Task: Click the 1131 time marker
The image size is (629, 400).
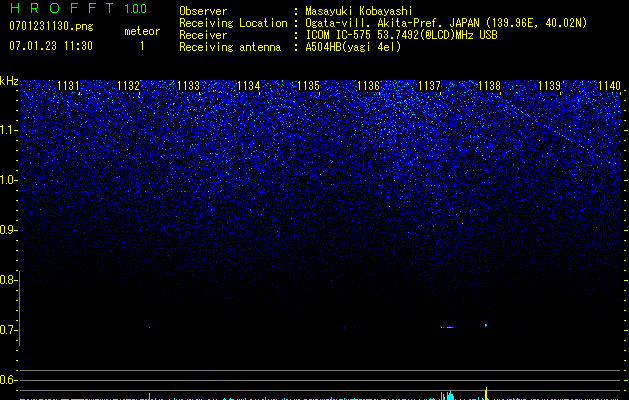Action: (69, 86)
